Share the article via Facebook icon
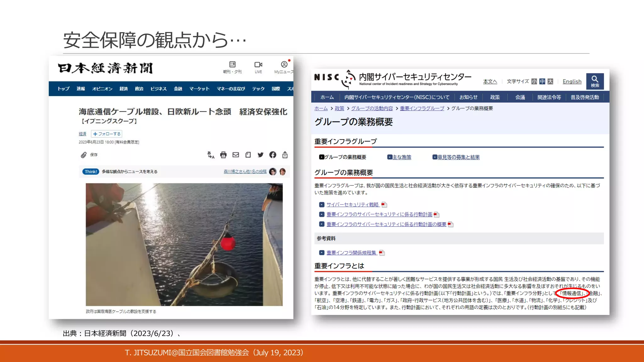Image resolution: width=644 pixels, height=362 pixels. 273,155
